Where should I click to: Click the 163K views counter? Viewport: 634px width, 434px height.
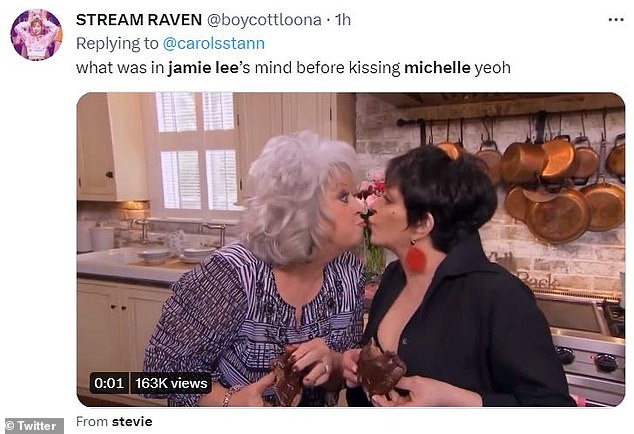pyautogui.click(x=171, y=383)
